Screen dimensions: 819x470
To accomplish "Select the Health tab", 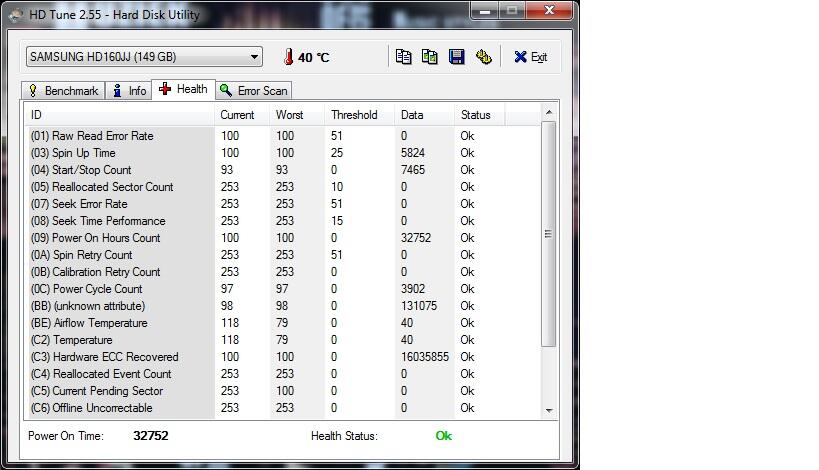I will pos(183,89).
